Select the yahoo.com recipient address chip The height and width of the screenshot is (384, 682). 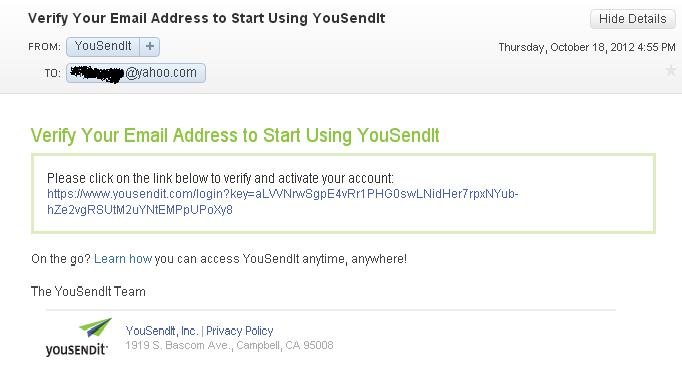click(136, 73)
